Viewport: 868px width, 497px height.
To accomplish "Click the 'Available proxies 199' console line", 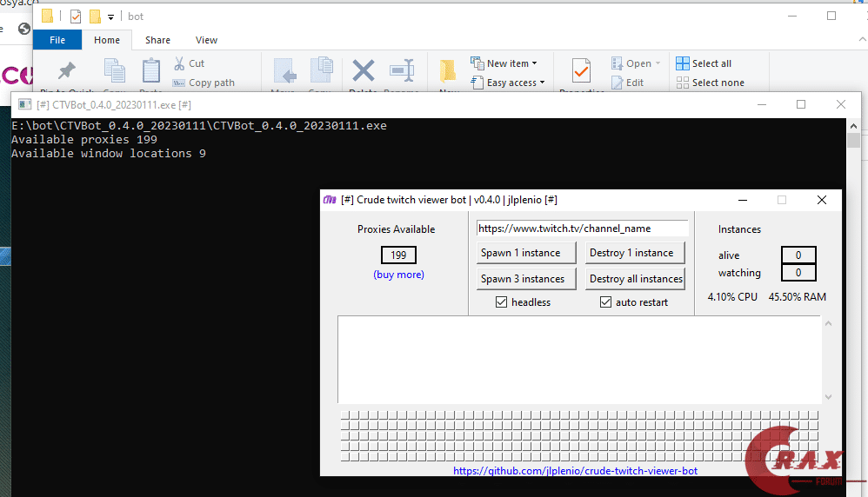I will click(84, 139).
